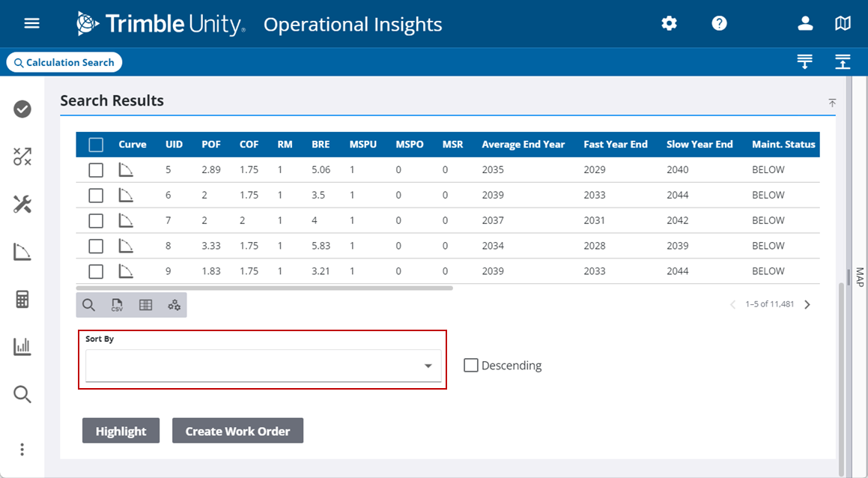Sort by Average End Year column header
Viewport: 868px width, 478px height.
tap(523, 145)
